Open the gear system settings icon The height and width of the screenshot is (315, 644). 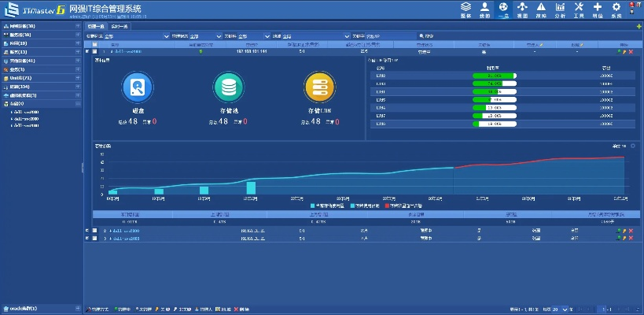616,9
